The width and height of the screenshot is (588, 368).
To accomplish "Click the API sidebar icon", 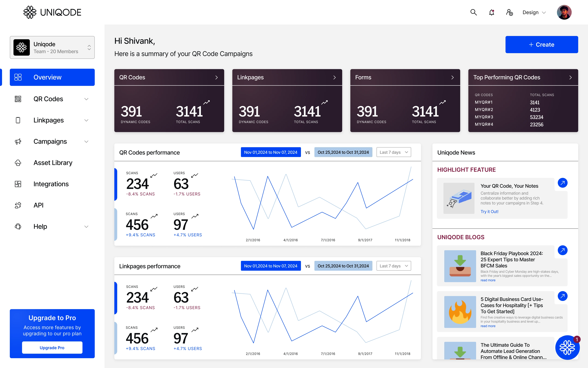I will point(18,205).
